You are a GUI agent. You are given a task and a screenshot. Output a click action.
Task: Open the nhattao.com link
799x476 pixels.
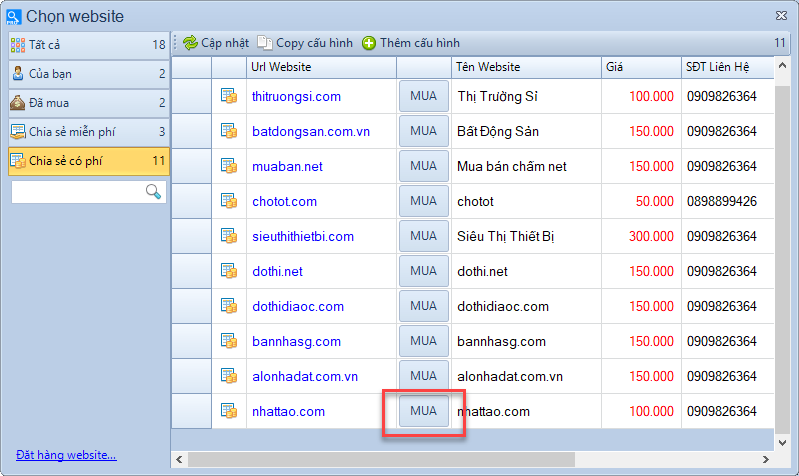tap(288, 411)
